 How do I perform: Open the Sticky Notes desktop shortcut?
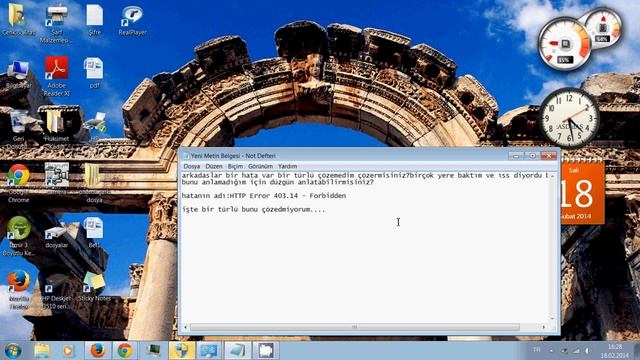(x=94, y=287)
